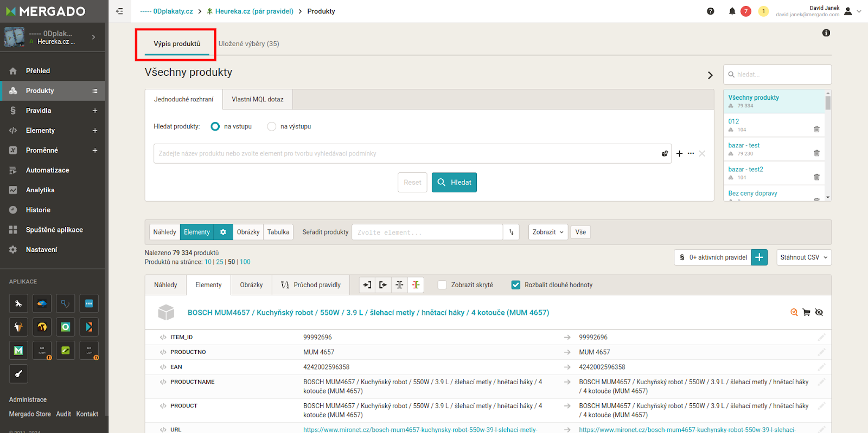Open the Stáhnout CSV dropdown
Image resolution: width=868 pixels, height=433 pixels.
[804, 257]
